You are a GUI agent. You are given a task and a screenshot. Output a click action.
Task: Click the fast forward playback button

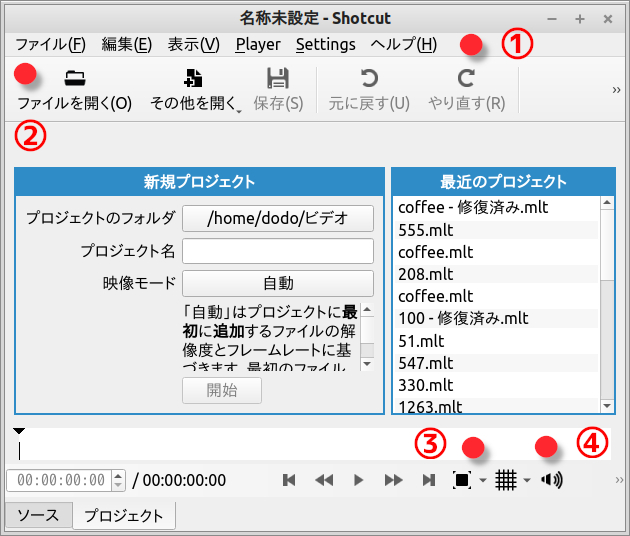click(393, 480)
